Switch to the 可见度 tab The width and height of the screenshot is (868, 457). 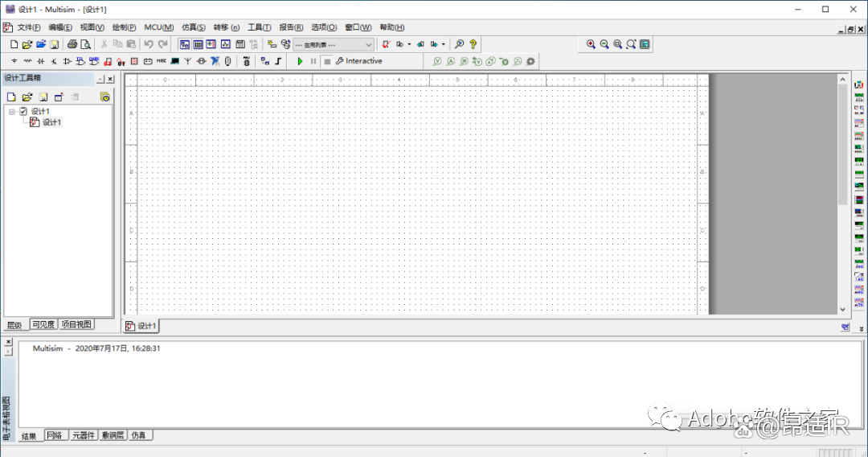43,324
